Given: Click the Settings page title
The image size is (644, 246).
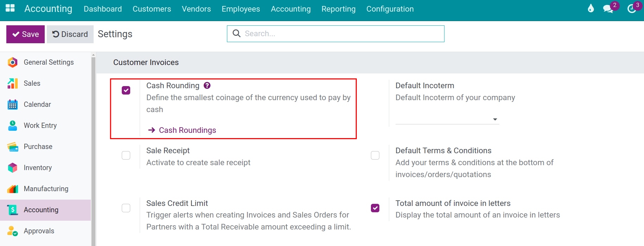Looking at the screenshot, I should [115, 34].
